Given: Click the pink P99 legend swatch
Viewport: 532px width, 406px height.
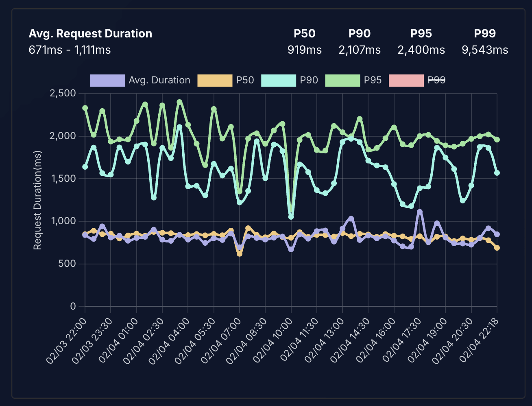Looking at the screenshot, I should point(406,80).
